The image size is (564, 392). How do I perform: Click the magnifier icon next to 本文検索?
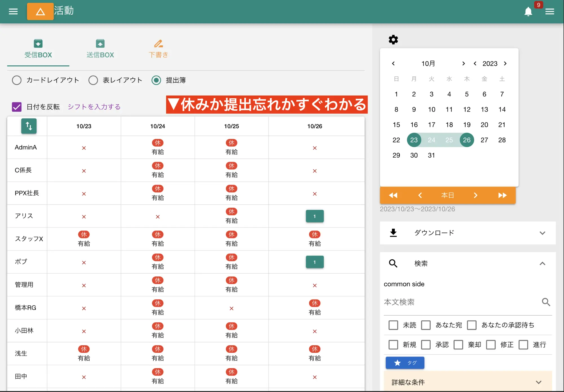tap(546, 302)
